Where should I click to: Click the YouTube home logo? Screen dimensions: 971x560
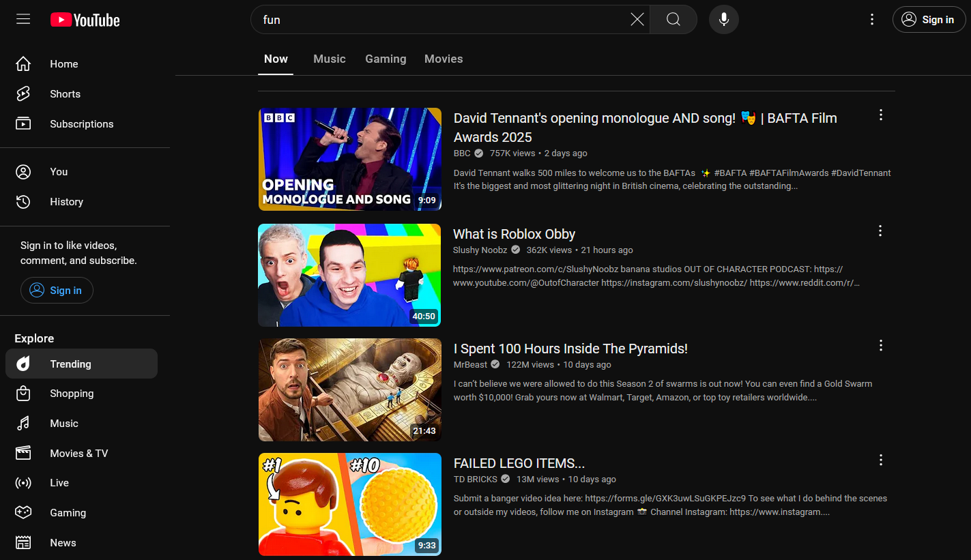coord(84,19)
